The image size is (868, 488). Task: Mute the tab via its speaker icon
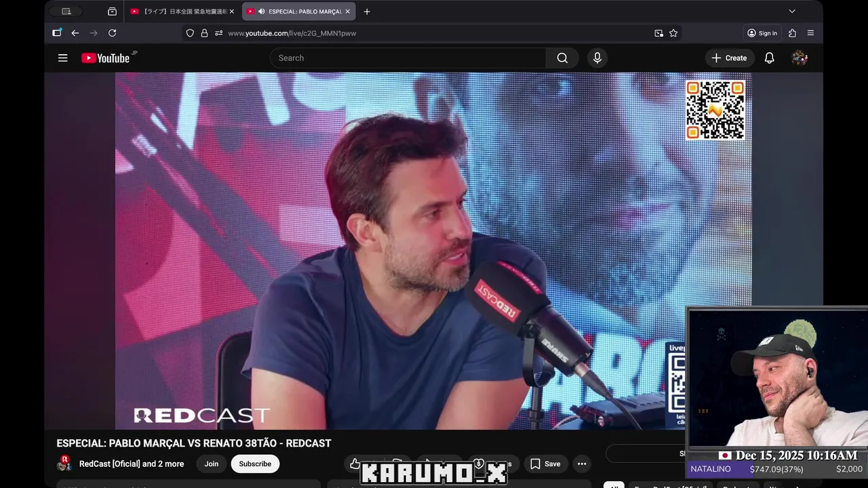[262, 12]
